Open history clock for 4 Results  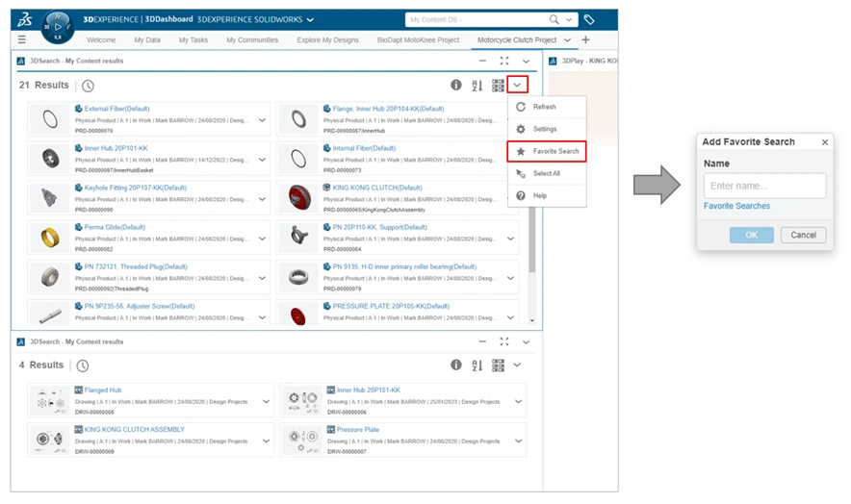(x=83, y=365)
